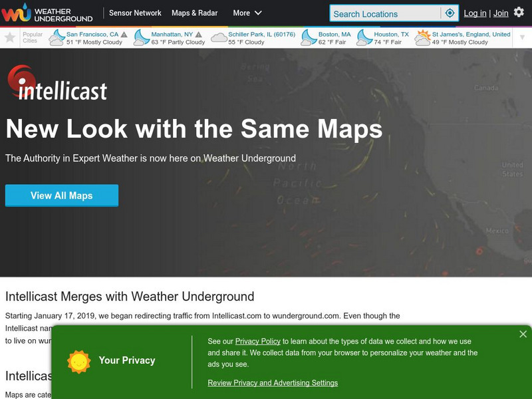
Task: Open Review Privacy and Advertising Settings
Action: click(x=273, y=383)
